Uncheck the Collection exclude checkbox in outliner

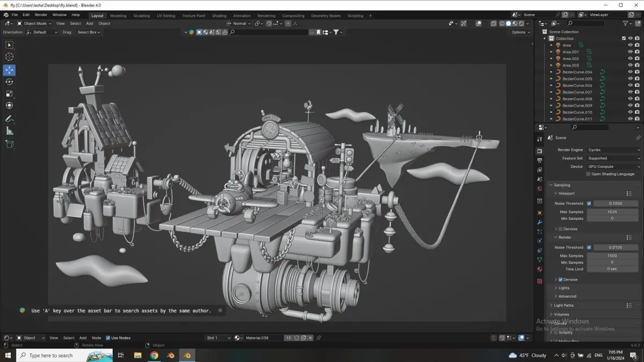(624, 39)
